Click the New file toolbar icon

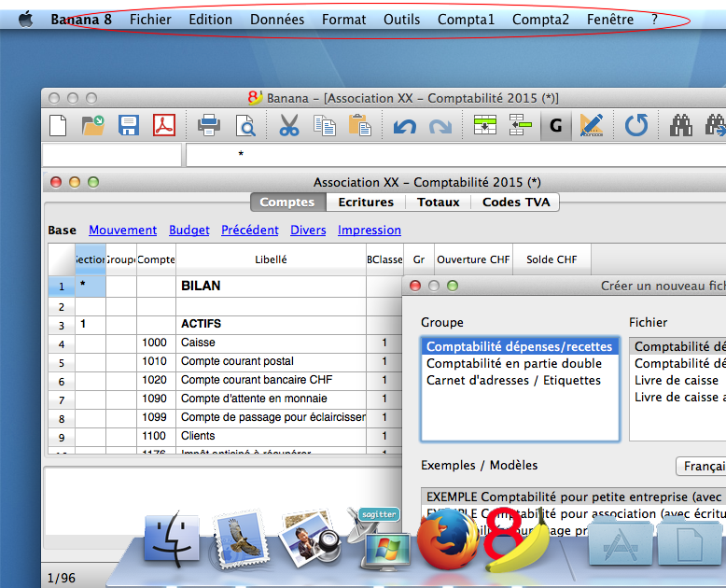(58, 125)
